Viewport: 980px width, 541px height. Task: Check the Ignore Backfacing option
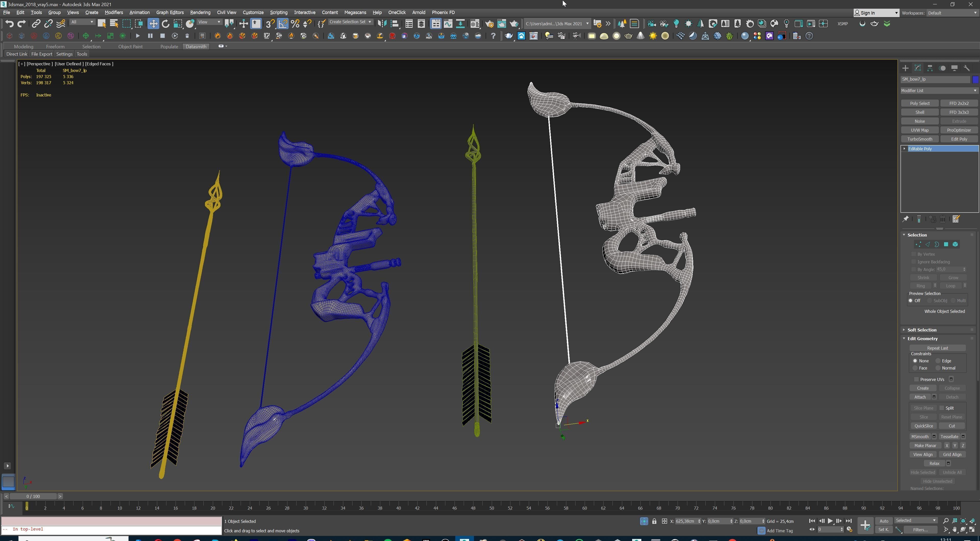[914, 262]
